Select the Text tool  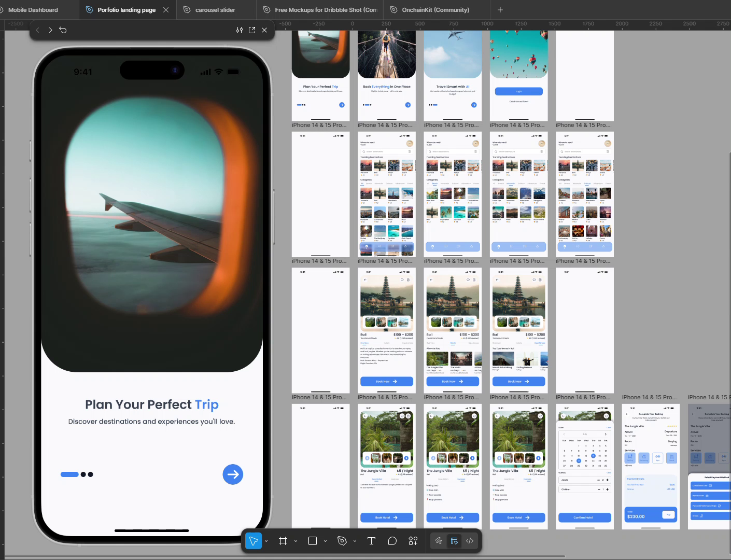(371, 541)
